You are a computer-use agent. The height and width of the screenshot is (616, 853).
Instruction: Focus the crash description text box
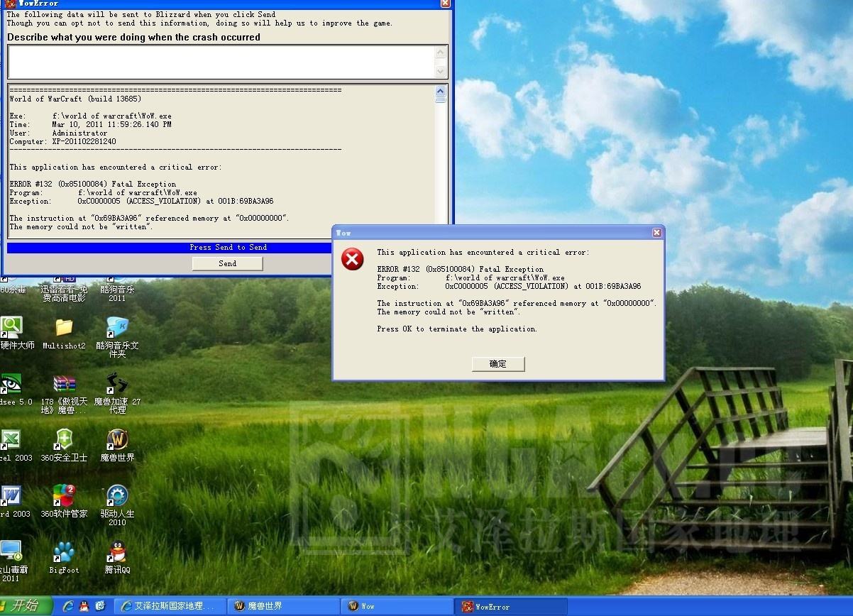[x=221, y=62]
